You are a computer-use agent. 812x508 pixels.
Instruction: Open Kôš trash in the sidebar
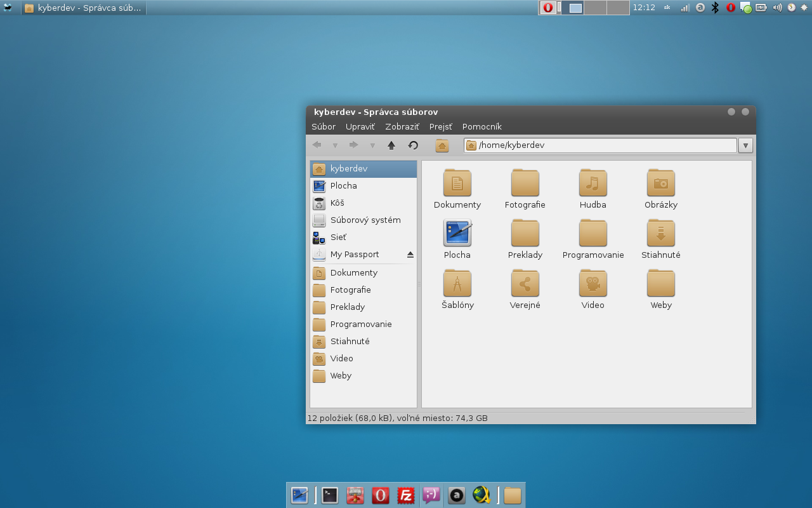[x=363, y=203]
